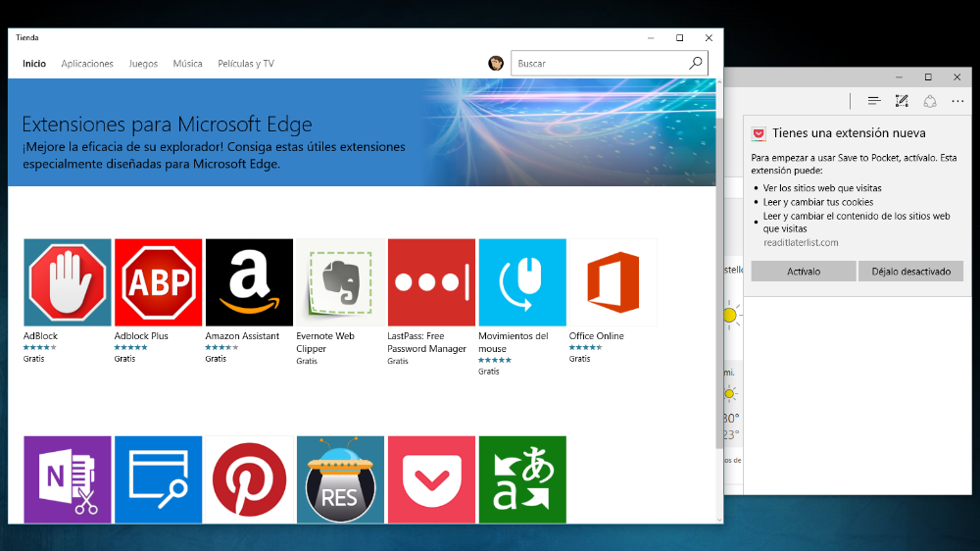980x551 pixels.
Task: Click the AdBlock title text
Action: coord(40,336)
